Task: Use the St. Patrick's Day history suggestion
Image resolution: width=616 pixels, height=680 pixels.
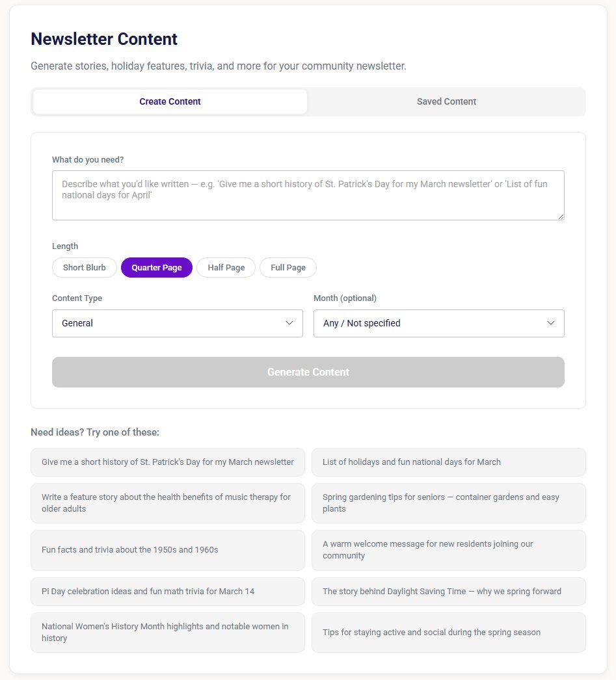Action: tap(167, 462)
